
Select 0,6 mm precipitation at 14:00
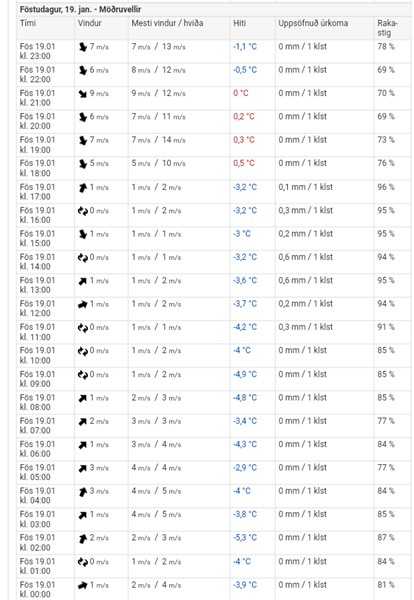[305, 257]
